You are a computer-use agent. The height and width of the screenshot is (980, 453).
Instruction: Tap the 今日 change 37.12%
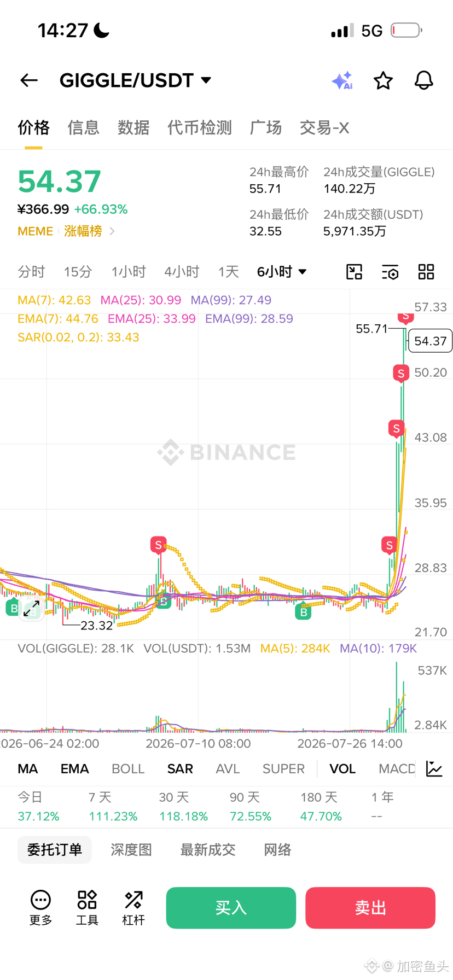tap(38, 816)
